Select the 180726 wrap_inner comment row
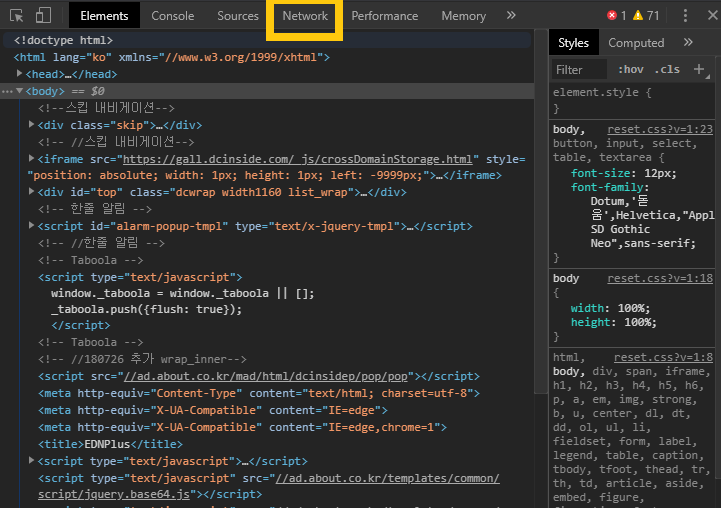721x508 pixels. coord(143,360)
